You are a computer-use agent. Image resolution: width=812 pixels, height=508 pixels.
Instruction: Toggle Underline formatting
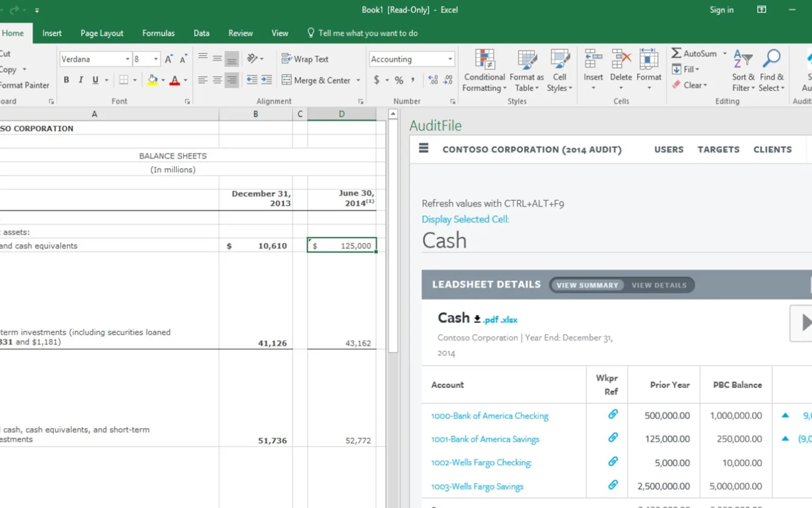tap(95, 80)
